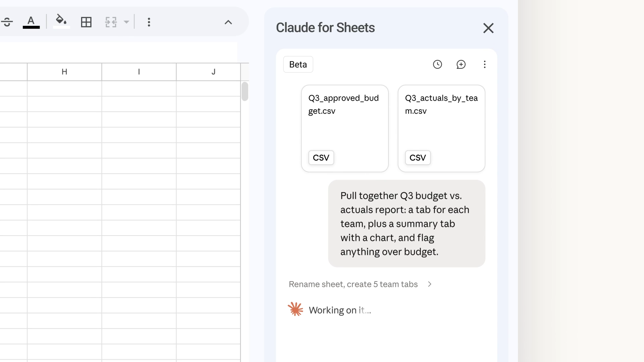Click the Beta label
644x362 pixels.
click(298, 64)
